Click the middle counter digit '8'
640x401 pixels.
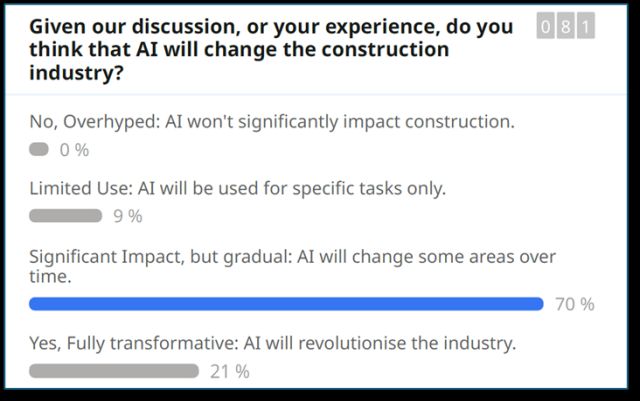tap(566, 27)
